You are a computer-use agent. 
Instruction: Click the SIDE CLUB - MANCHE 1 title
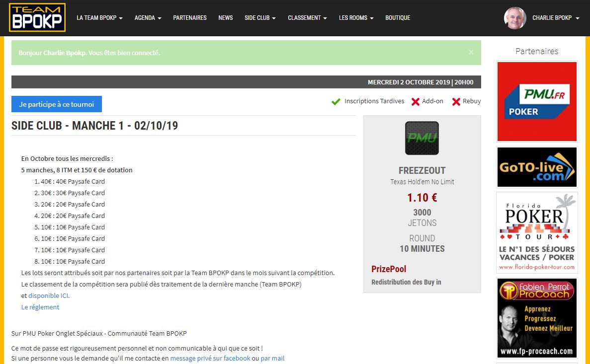coord(94,126)
